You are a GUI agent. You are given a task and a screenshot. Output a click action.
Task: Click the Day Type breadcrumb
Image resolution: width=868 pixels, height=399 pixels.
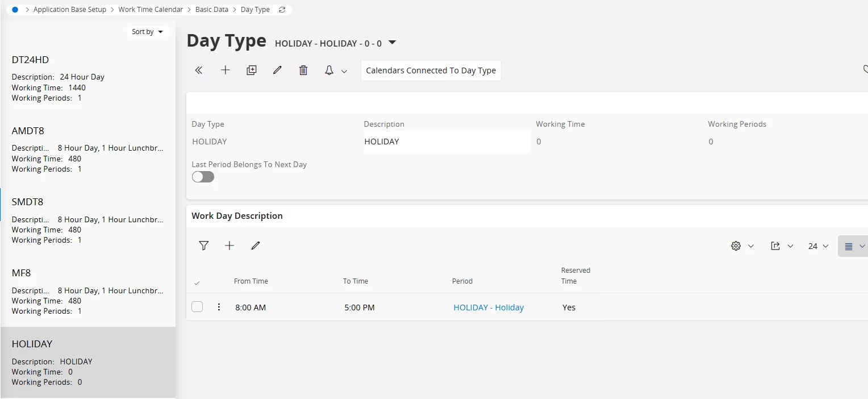coord(255,10)
